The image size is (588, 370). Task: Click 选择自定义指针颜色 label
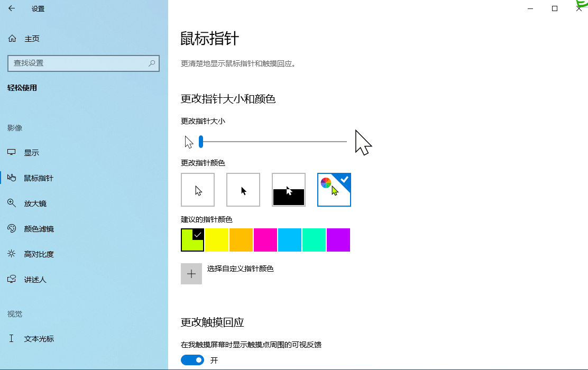(x=241, y=269)
